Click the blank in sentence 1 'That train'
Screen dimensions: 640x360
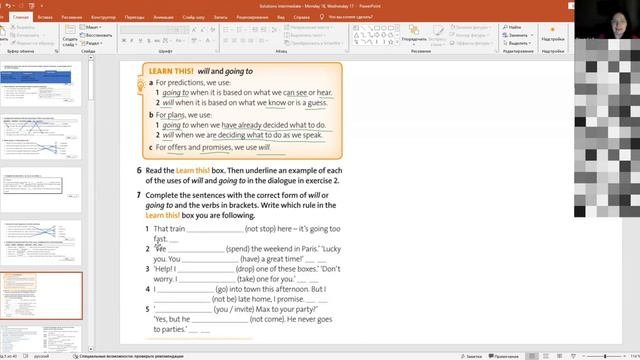pyautogui.click(x=215, y=229)
